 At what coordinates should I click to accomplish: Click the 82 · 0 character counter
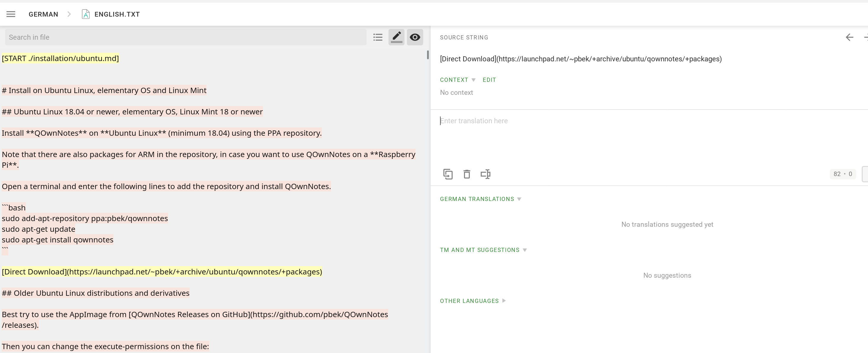point(843,174)
